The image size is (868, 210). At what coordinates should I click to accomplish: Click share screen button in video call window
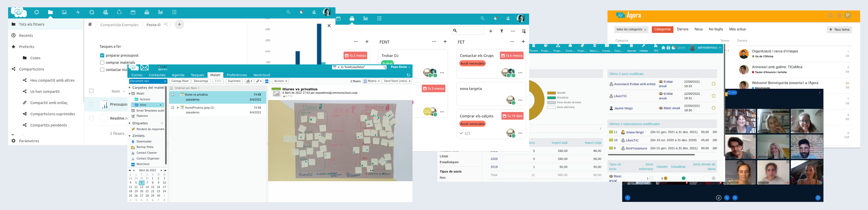[818, 198]
